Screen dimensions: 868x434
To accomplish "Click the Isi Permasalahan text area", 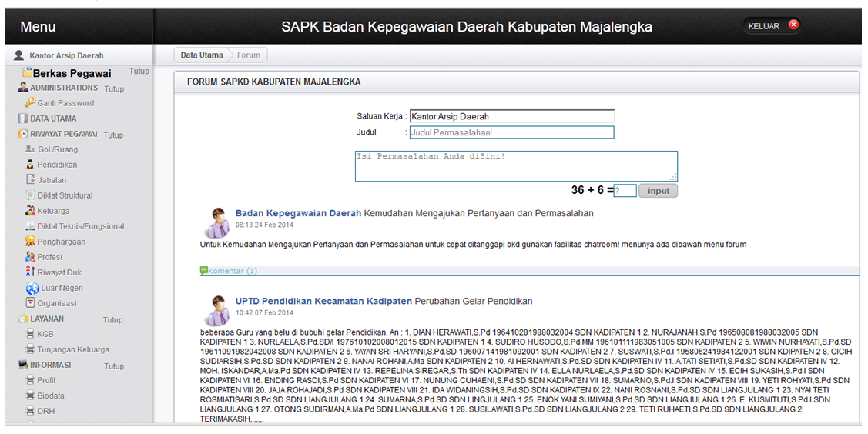I will [x=516, y=166].
